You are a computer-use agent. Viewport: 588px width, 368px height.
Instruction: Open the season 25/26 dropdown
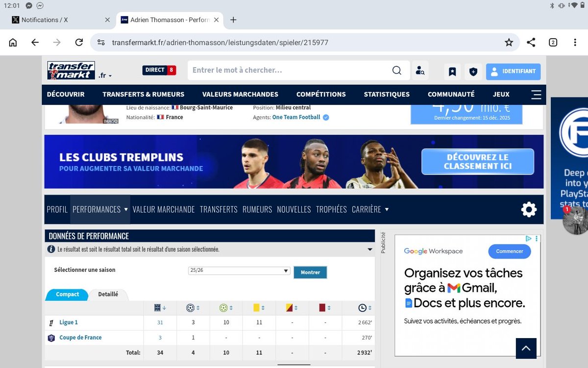(239, 271)
